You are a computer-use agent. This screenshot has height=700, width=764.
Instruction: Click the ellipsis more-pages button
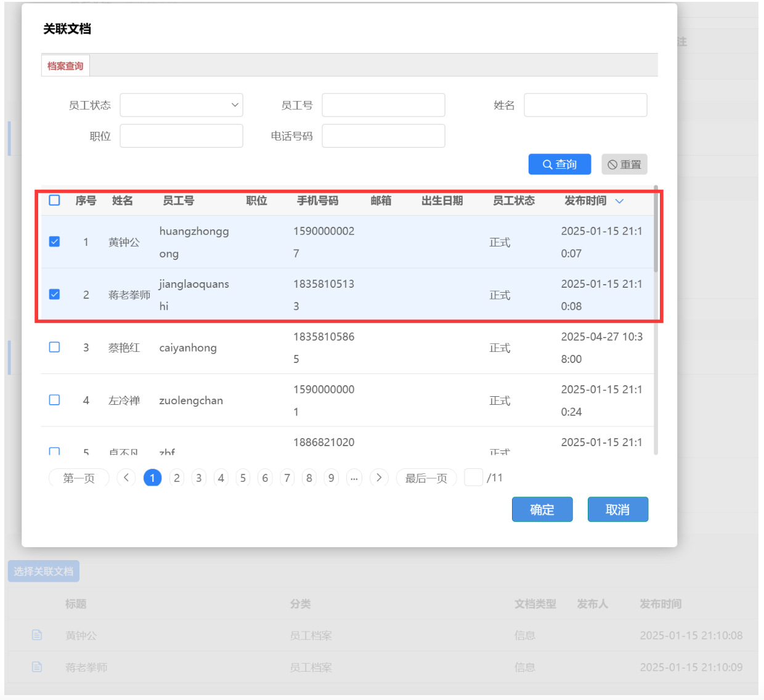click(x=354, y=478)
